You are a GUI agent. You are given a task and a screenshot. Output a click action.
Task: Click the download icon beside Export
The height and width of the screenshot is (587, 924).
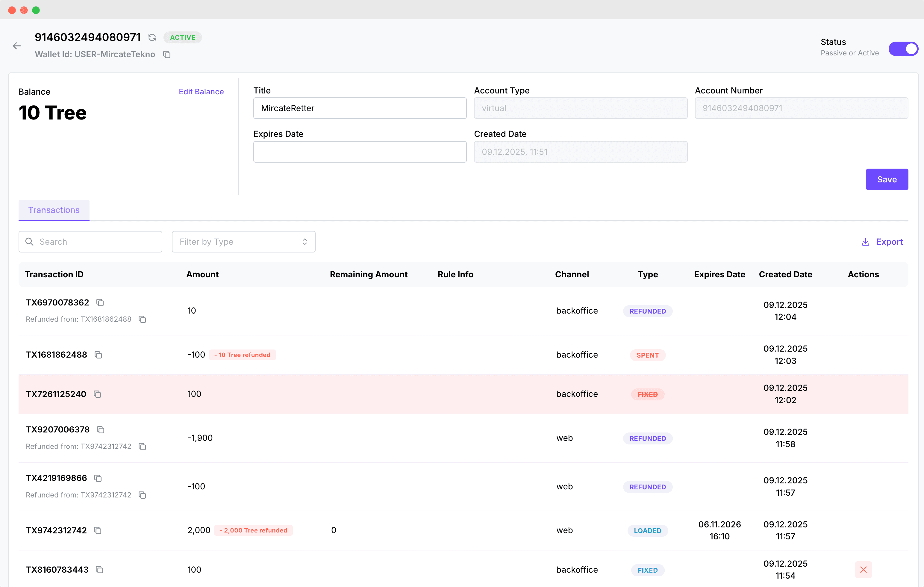coord(865,242)
